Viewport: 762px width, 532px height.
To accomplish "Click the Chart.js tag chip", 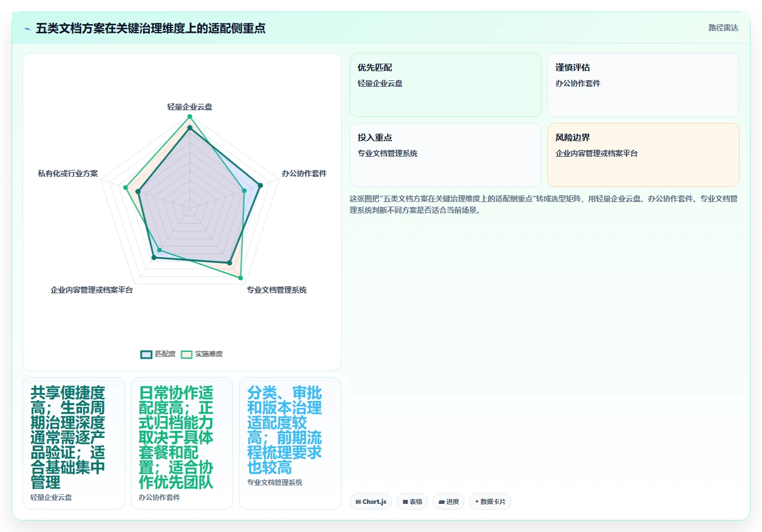I will coord(370,502).
